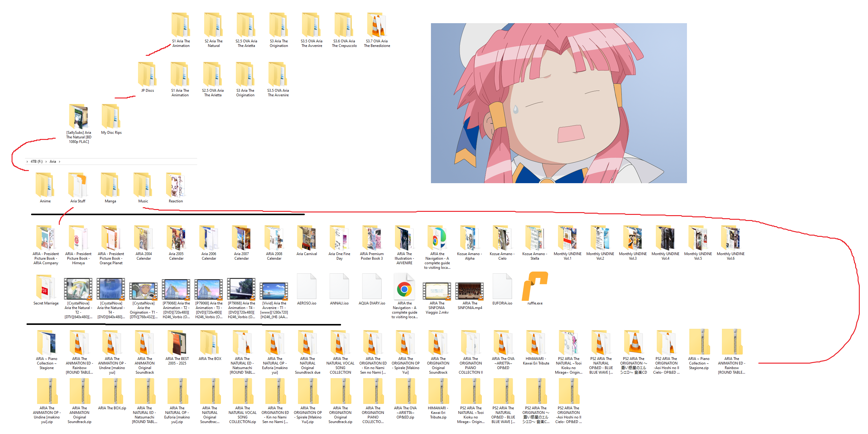Click the 'Monthly UNDINE Vol.2' label
The width and height of the screenshot is (868, 434).
click(600, 256)
